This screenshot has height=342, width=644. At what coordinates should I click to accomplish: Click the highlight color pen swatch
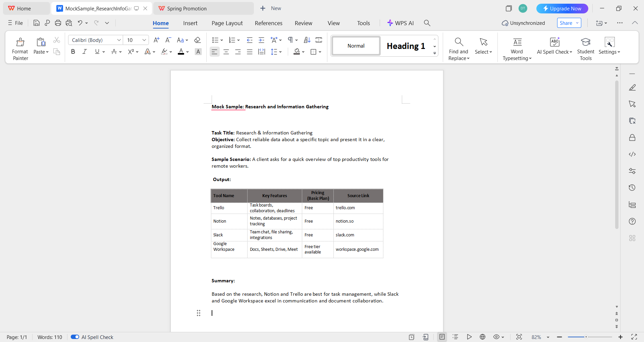click(164, 52)
